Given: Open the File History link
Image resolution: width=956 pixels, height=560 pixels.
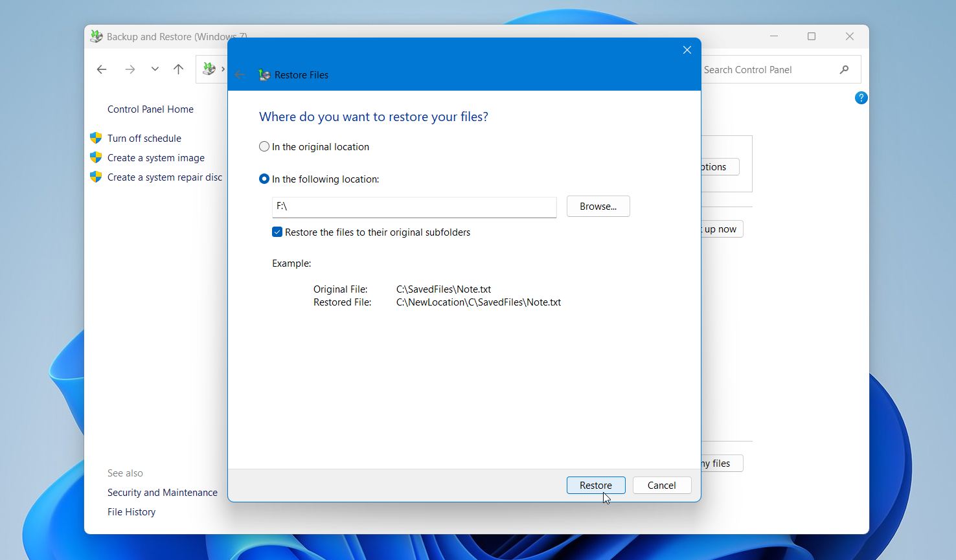Looking at the screenshot, I should 131,511.
